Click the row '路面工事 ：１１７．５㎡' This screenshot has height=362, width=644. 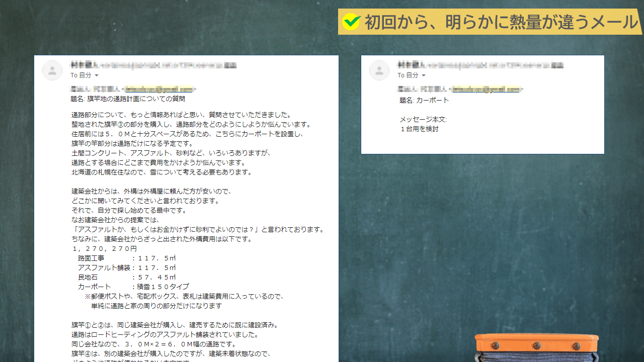127,258
